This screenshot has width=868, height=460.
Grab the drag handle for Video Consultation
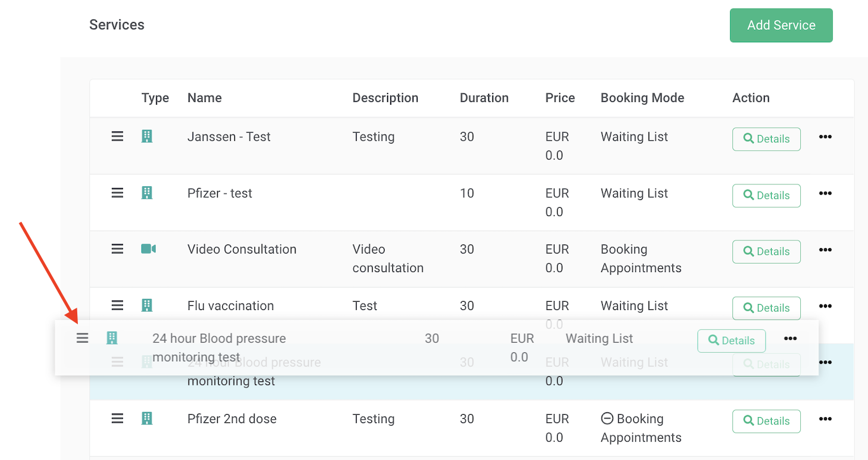click(x=118, y=249)
